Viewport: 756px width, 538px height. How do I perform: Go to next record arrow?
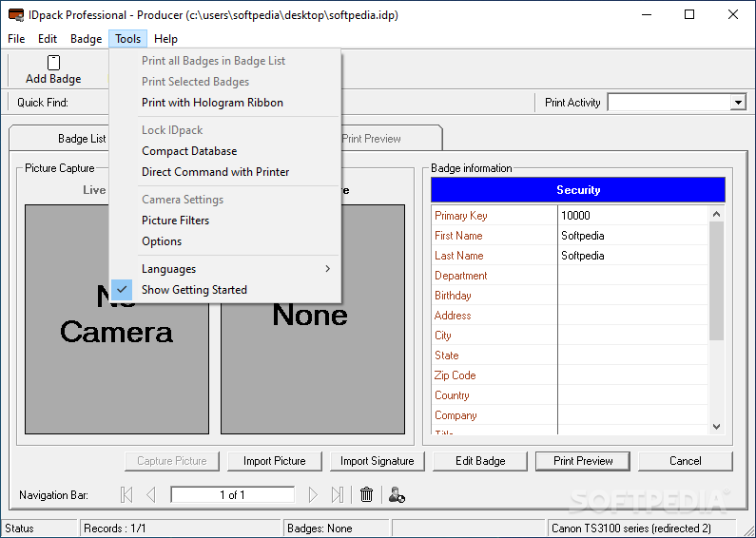click(313, 494)
